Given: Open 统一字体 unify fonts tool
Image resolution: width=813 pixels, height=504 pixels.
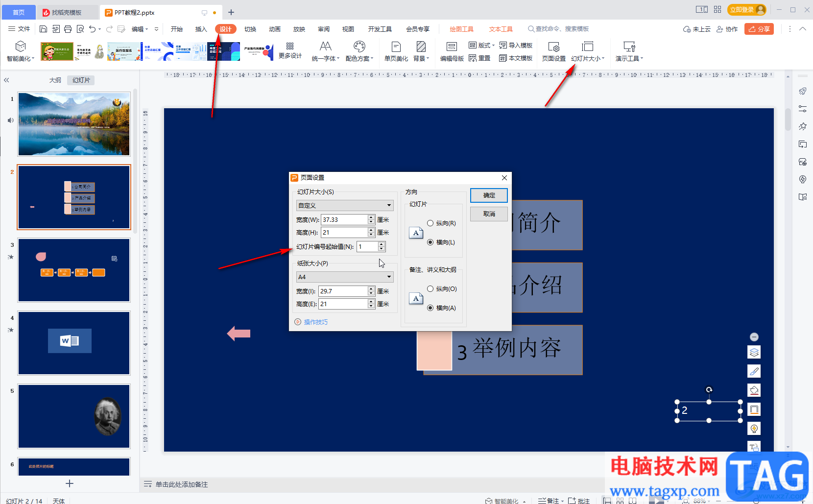Looking at the screenshot, I should click(325, 51).
